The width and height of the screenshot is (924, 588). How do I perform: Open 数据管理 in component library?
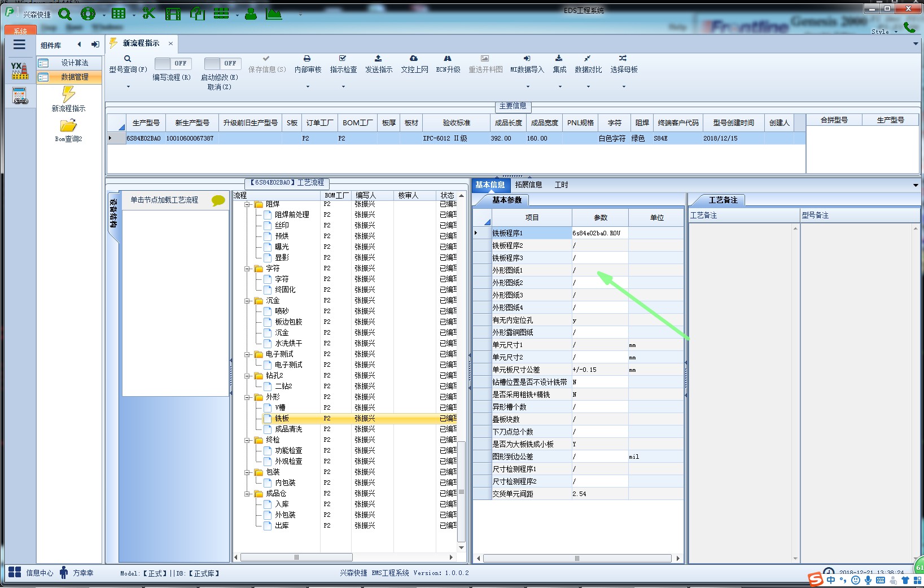coord(70,77)
